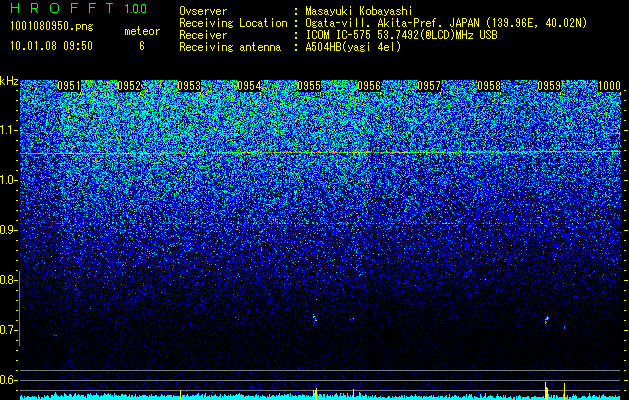
Task: Select the filename 1001080950.png
Action: (52, 26)
